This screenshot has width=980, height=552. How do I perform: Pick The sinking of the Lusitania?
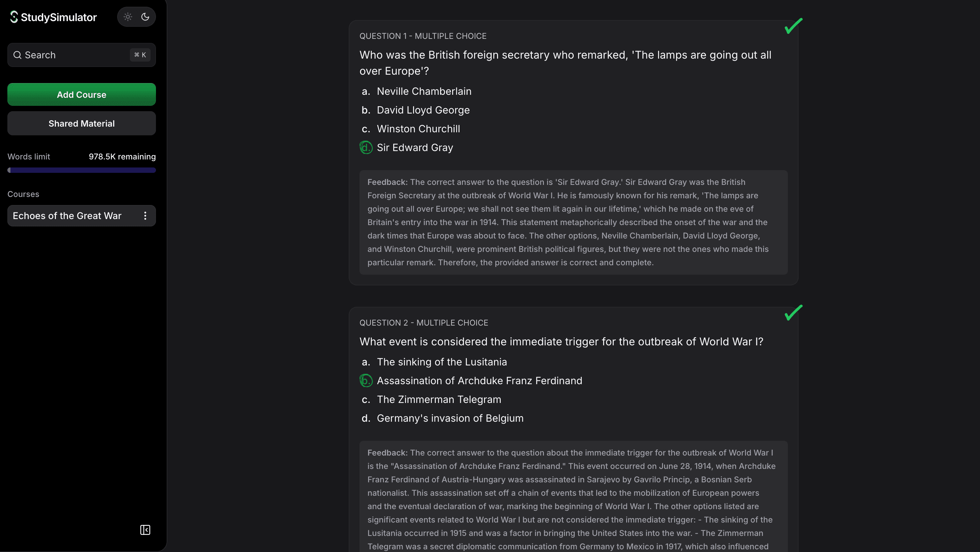pyautogui.click(x=442, y=362)
